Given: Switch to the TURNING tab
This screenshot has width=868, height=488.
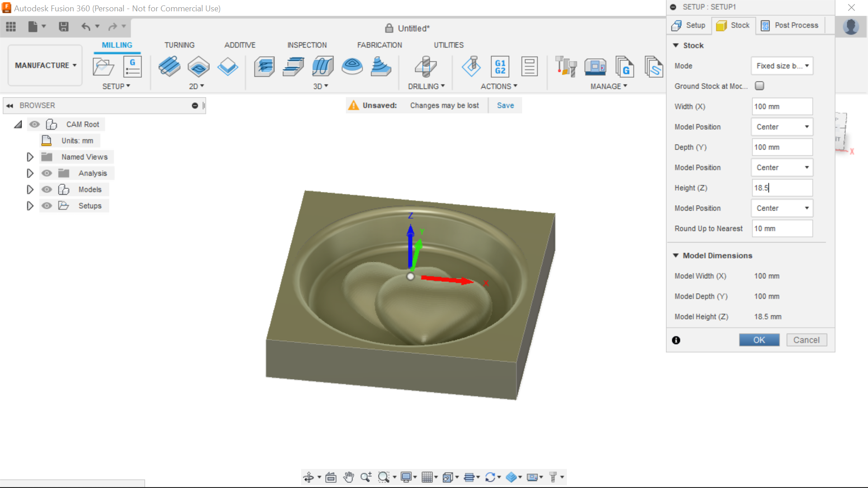Looking at the screenshot, I should click(x=179, y=45).
